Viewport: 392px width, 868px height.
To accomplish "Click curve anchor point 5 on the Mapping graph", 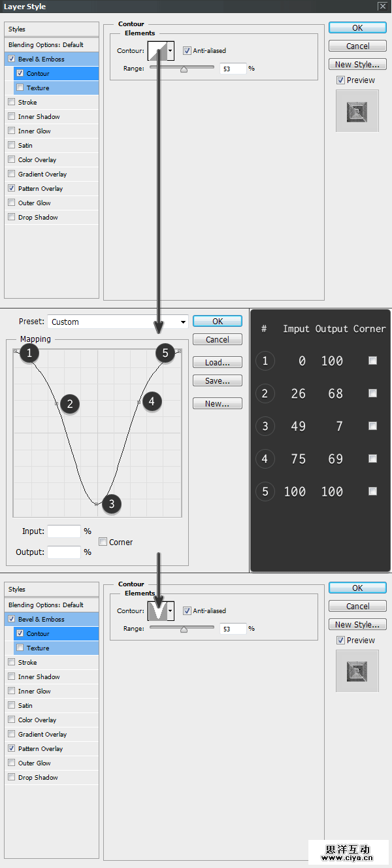I will pos(178,352).
